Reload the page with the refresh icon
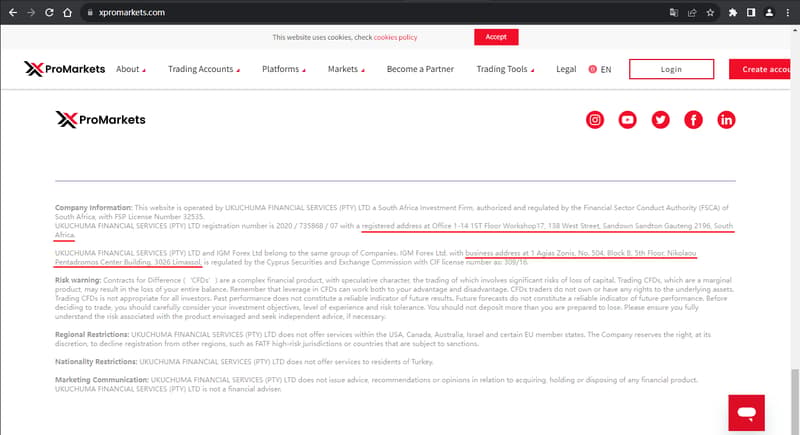Screen dimensions: 800x435 49,12
